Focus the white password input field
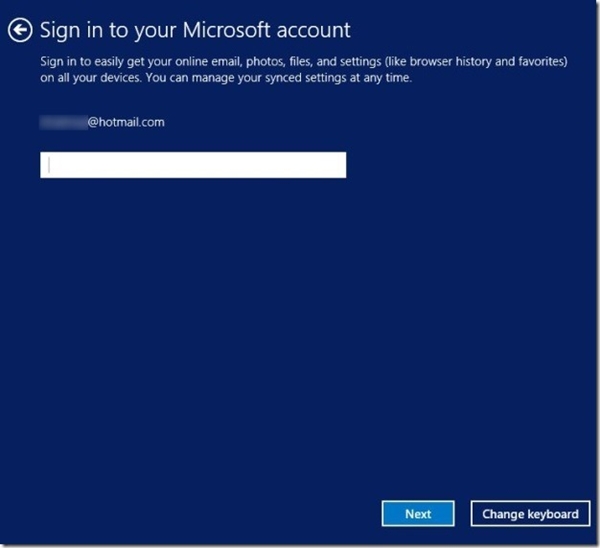Screen dimensions: 600x548 click(193, 165)
